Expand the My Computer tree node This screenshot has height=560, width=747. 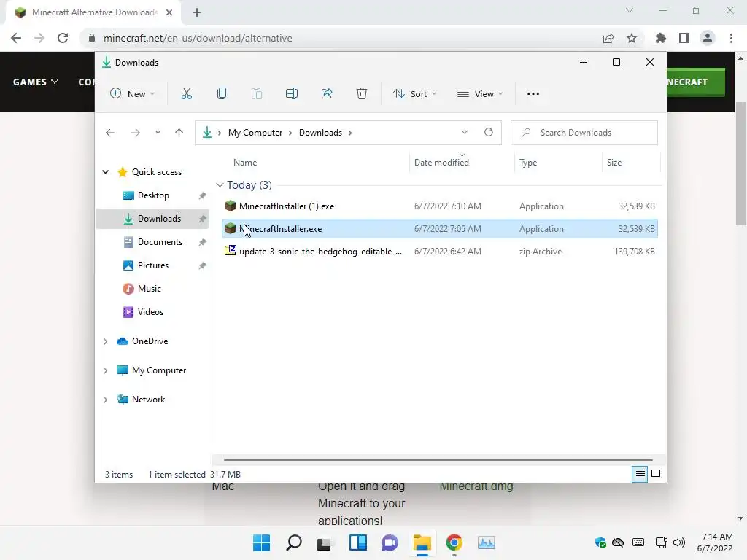point(106,370)
